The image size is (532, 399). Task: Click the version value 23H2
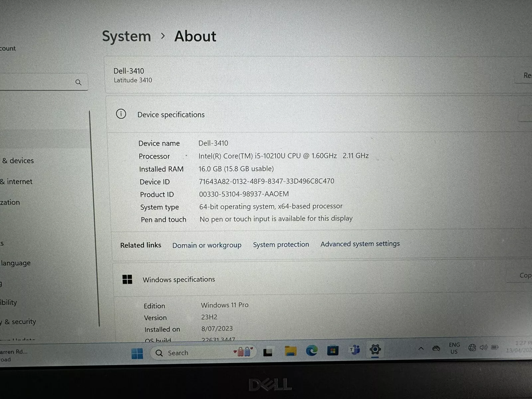point(209,317)
